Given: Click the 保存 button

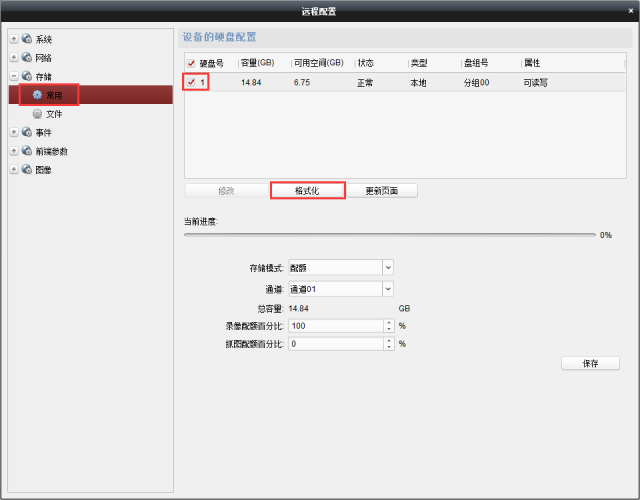Looking at the screenshot, I should pos(590,363).
